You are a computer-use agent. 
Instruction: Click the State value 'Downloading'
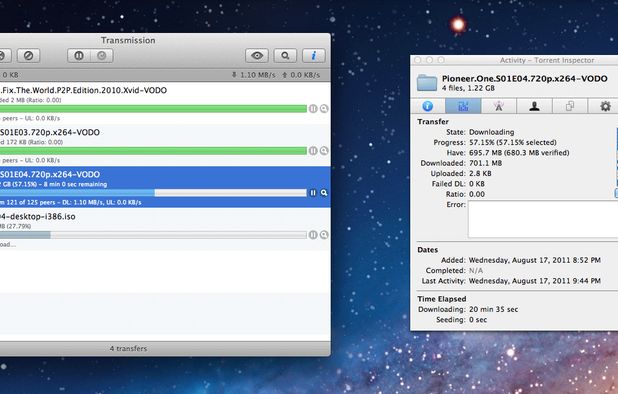pos(491,132)
